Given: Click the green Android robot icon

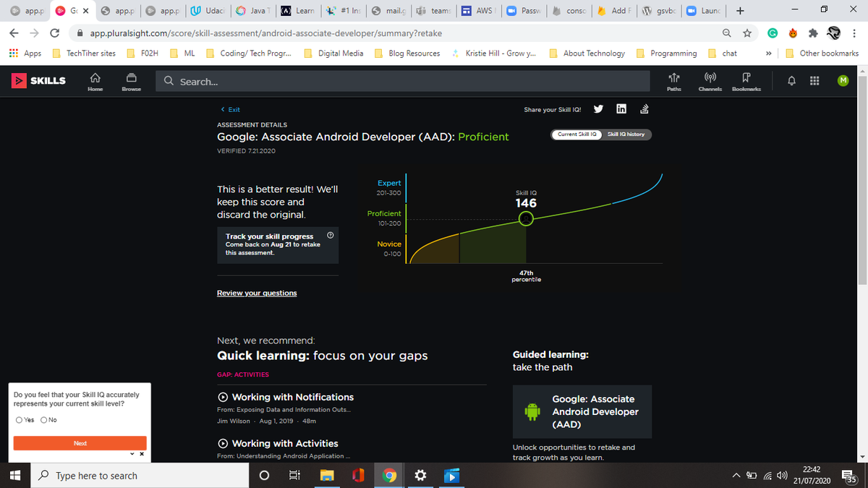Looking at the screenshot, I should tap(533, 411).
